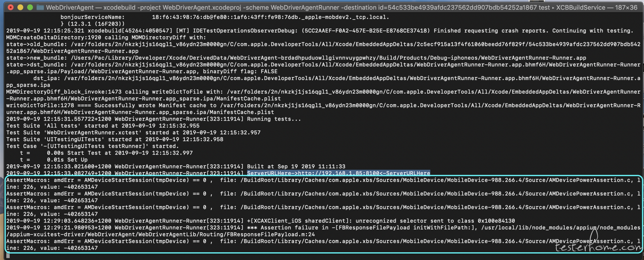Click the terminal cursor block at the bottom
644x260 pixels.
click(x=8, y=255)
